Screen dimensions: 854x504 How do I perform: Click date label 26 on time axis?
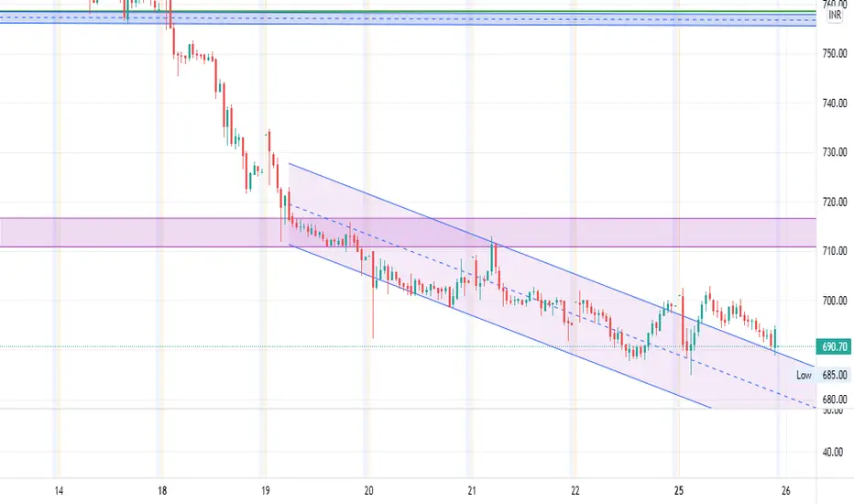point(785,491)
